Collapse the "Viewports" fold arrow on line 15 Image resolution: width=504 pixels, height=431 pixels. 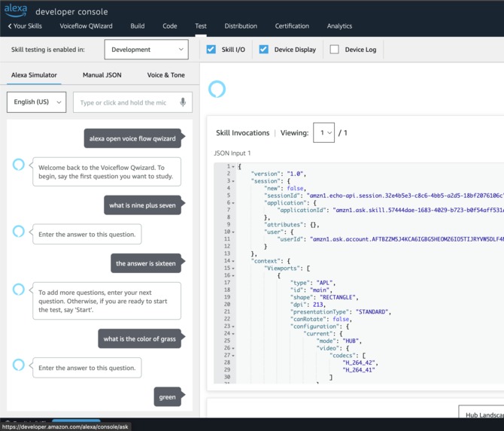233,269
